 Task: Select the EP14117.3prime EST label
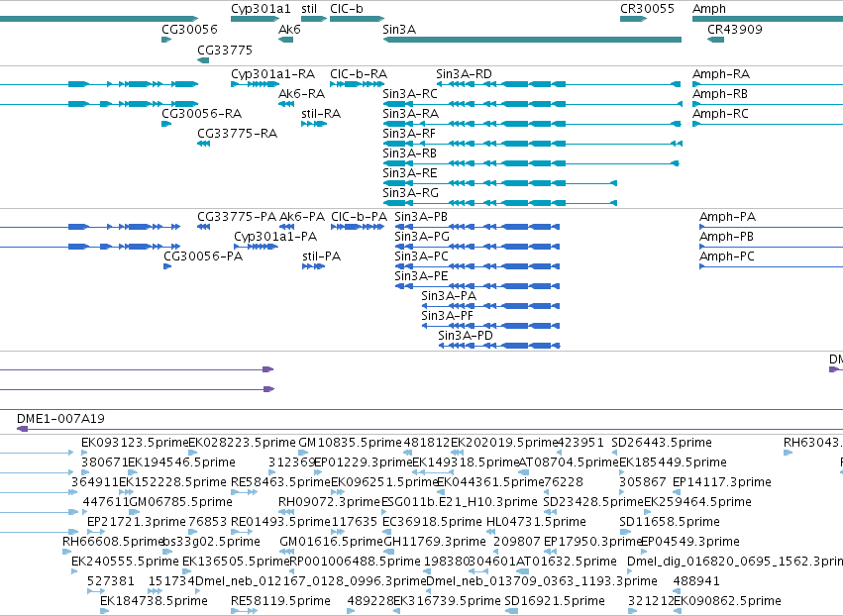coord(722,482)
